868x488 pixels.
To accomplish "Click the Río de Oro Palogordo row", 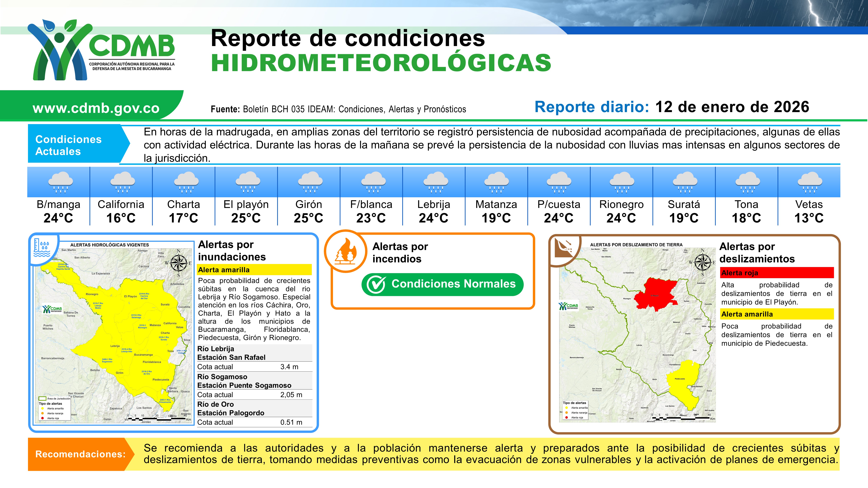I will pos(254,409).
